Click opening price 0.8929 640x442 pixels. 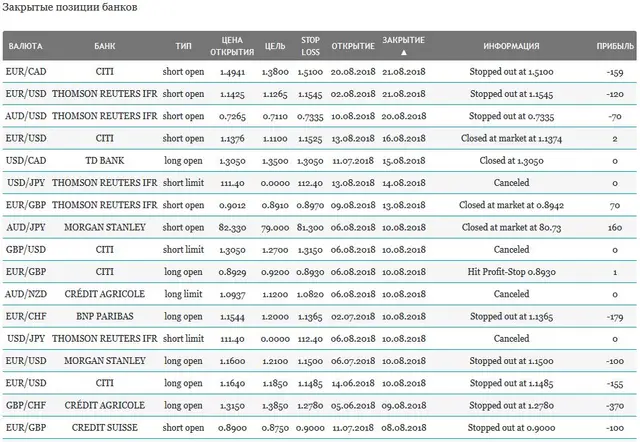click(x=232, y=272)
